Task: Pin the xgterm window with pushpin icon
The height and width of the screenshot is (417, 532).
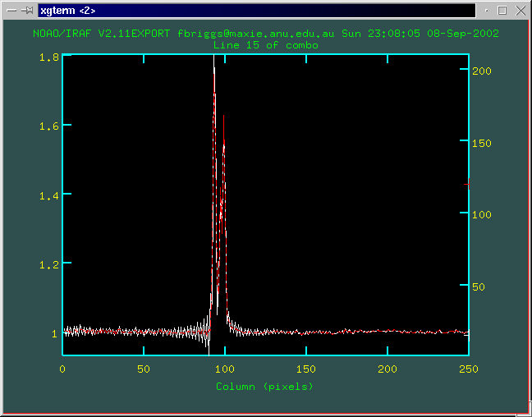Action: point(27,11)
